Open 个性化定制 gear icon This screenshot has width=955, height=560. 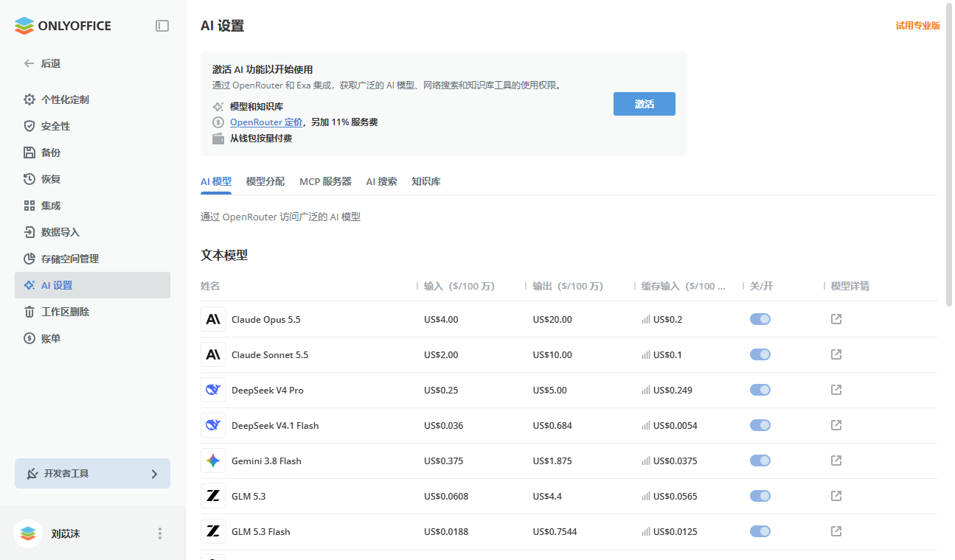pos(29,99)
